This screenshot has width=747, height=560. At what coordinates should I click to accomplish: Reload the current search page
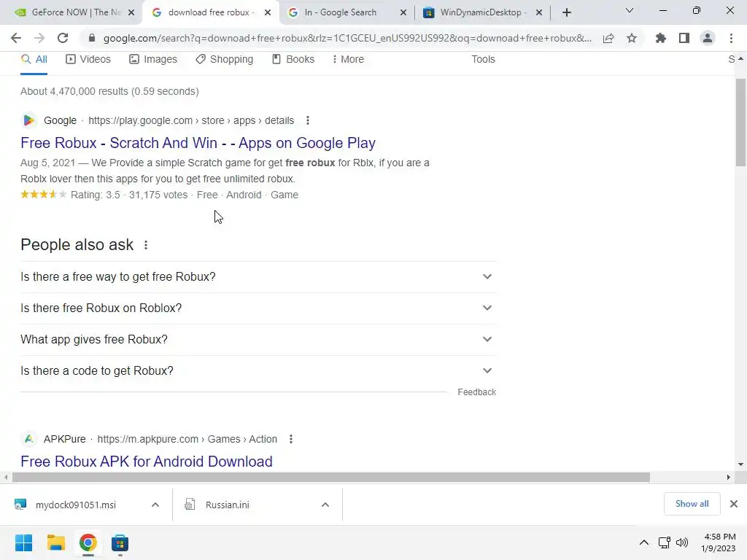tap(63, 38)
